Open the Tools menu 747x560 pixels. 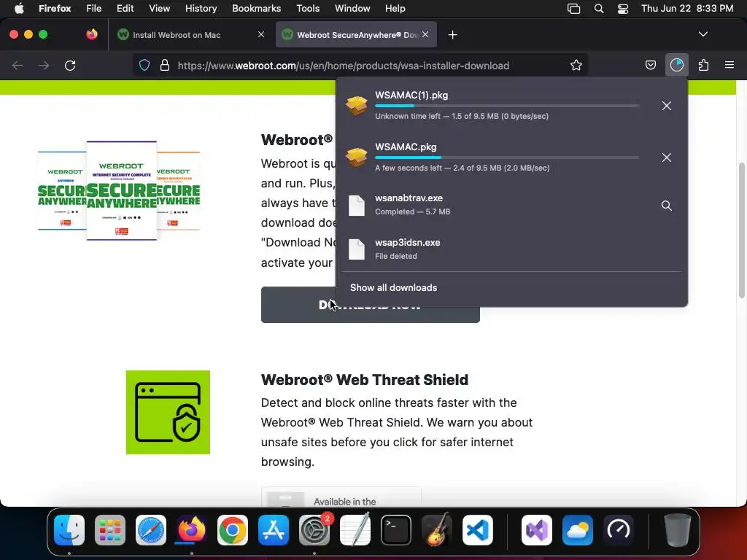[x=308, y=8]
